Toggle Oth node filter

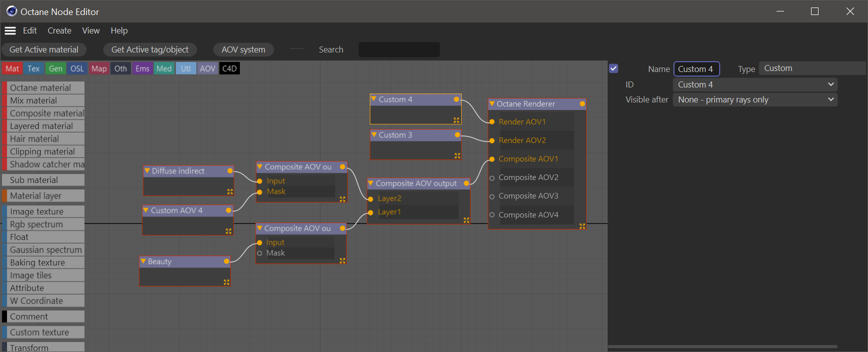[x=120, y=68]
